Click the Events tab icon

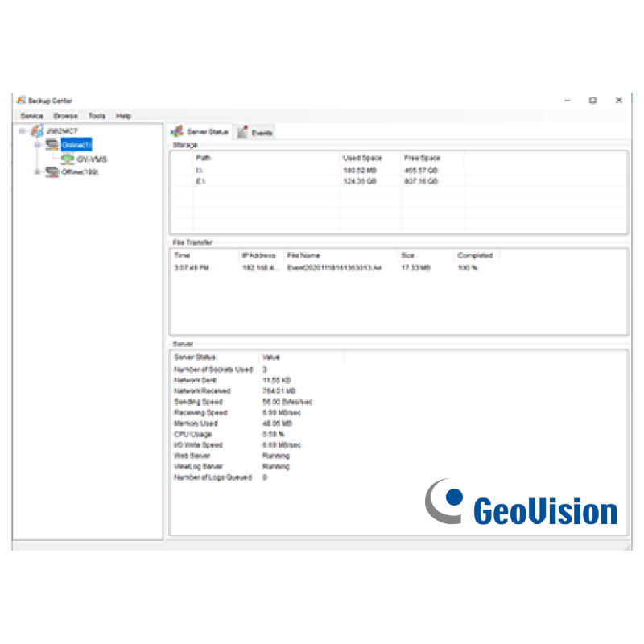(242, 133)
